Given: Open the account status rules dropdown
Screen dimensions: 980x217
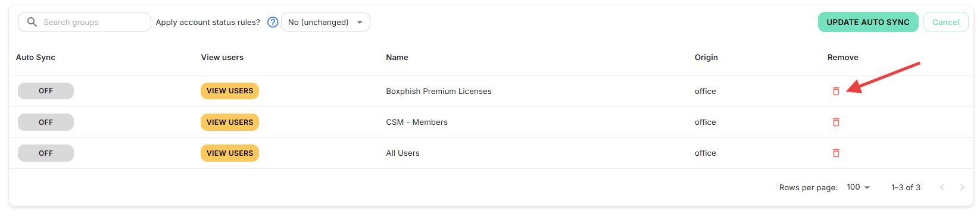Looking at the screenshot, I should click(326, 22).
